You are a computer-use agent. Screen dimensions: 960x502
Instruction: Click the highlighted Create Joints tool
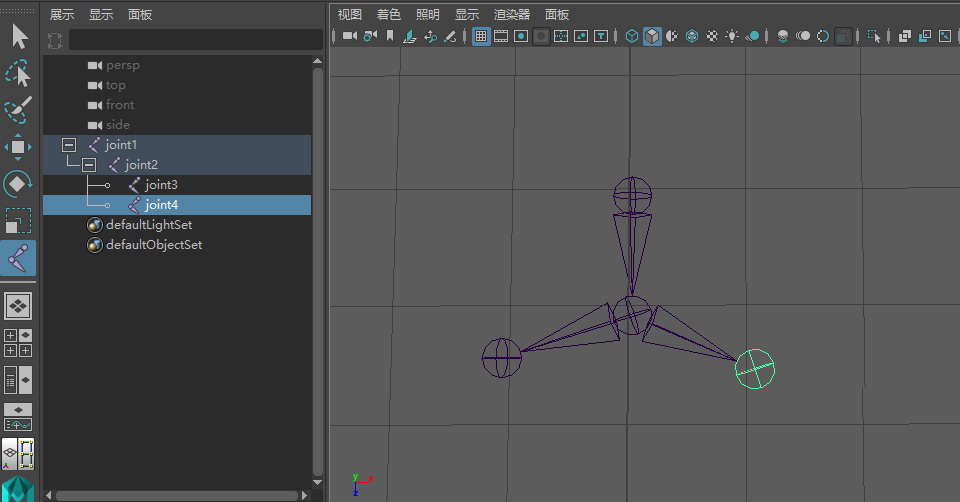click(x=18, y=258)
